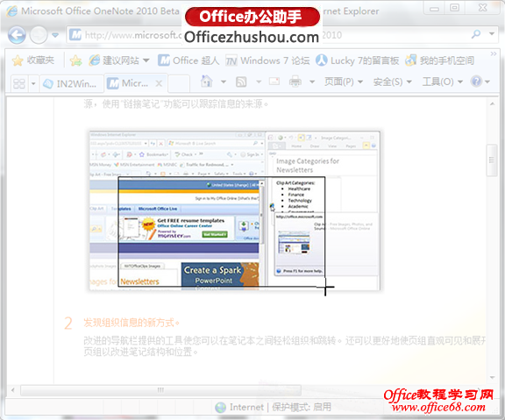Click the heading 发现组织信息的新方式
This screenshot has width=505, height=420.
tap(132, 323)
